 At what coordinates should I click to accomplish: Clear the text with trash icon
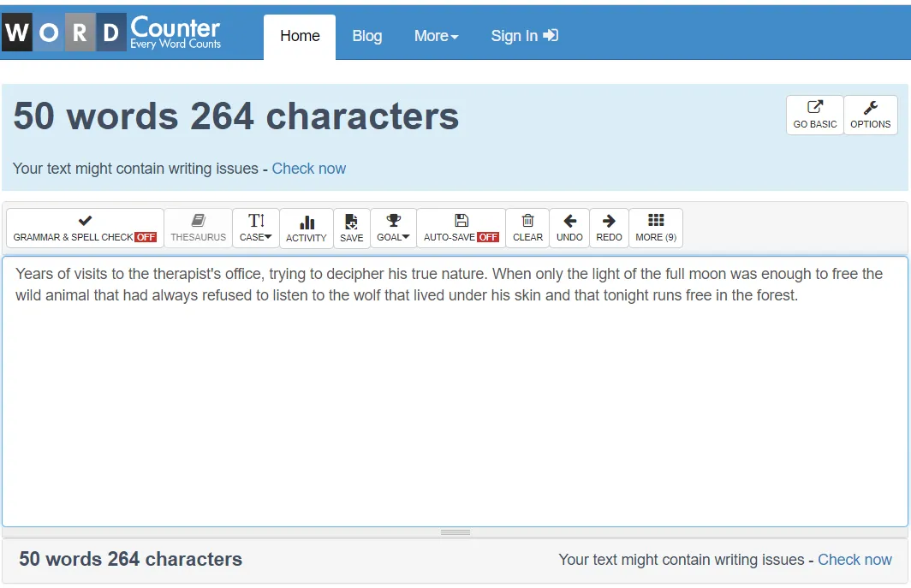coord(527,228)
